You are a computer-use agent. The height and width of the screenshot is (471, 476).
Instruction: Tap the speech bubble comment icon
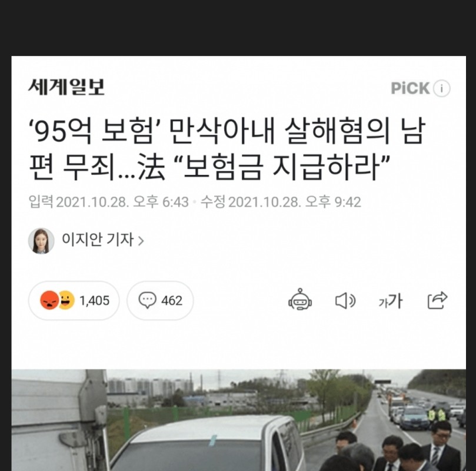click(148, 300)
